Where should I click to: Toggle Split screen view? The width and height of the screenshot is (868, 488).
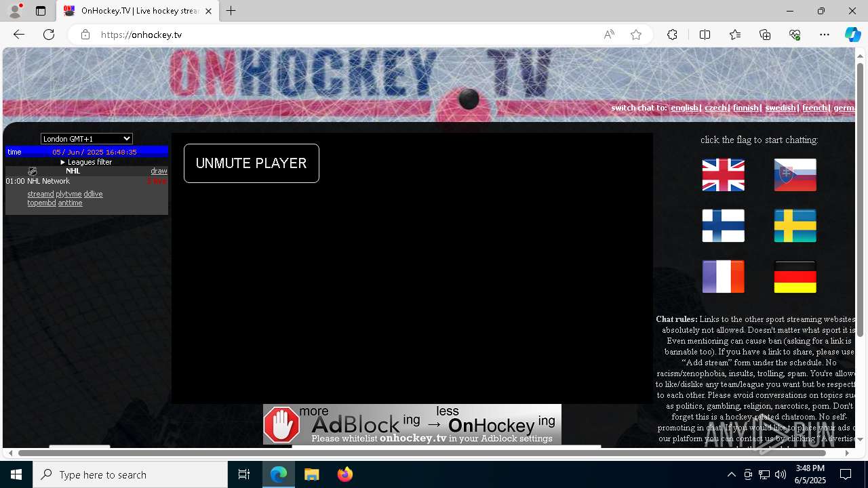[x=705, y=35]
